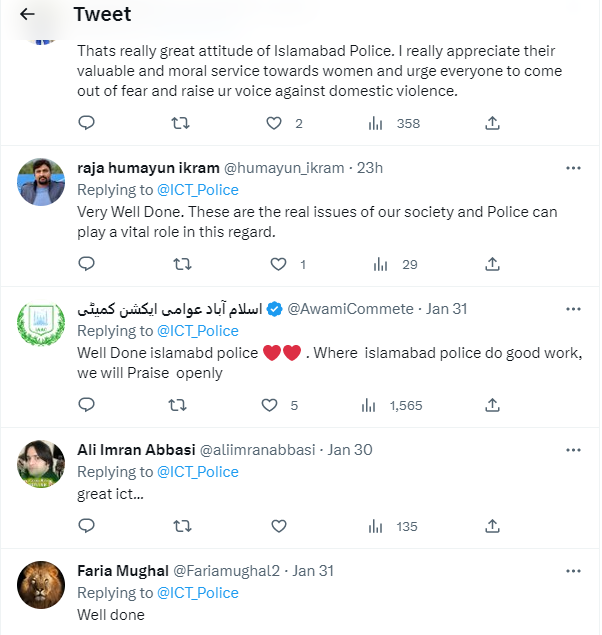Like the AwamiCommete tweet with 5 likes
The width and height of the screenshot is (602, 635).
click(270, 405)
